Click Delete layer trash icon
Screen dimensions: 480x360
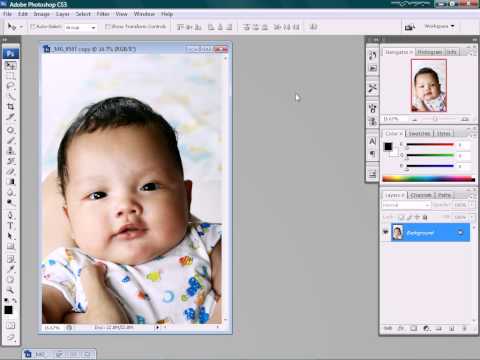tap(464, 328)
